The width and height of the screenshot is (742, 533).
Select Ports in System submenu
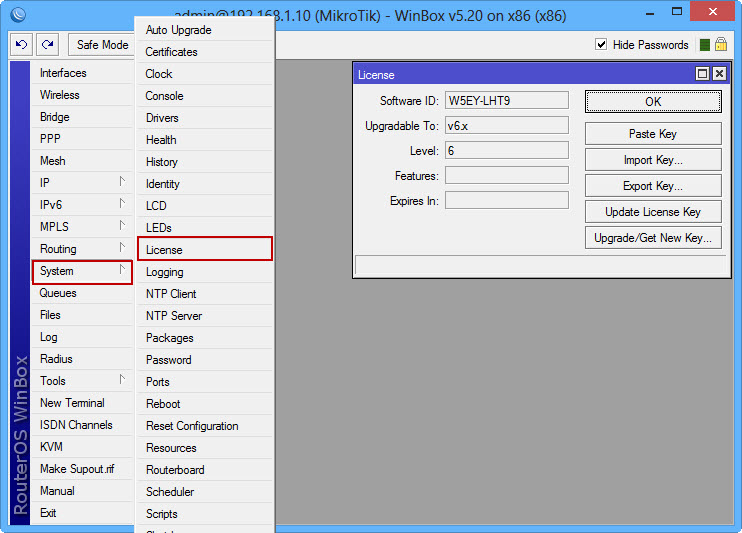click(x=205, y=382)
